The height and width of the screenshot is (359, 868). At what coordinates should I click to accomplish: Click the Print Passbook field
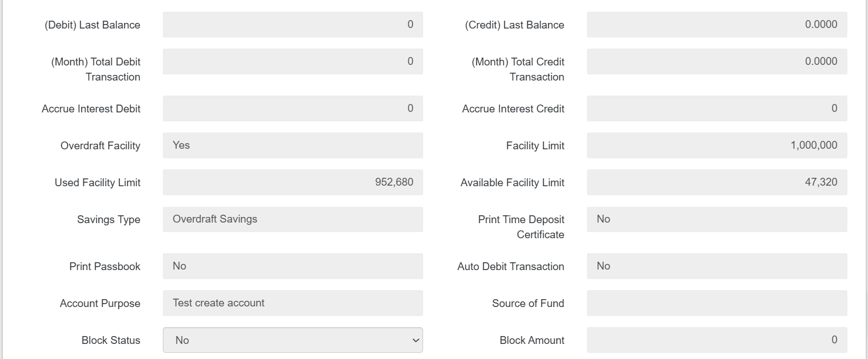(x=293, y=266)
